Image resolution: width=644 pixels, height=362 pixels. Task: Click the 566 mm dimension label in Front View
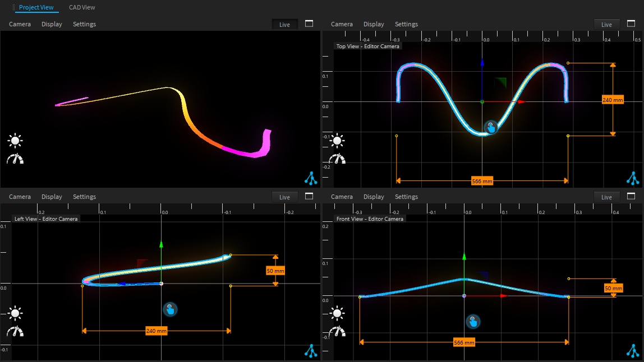464,342
